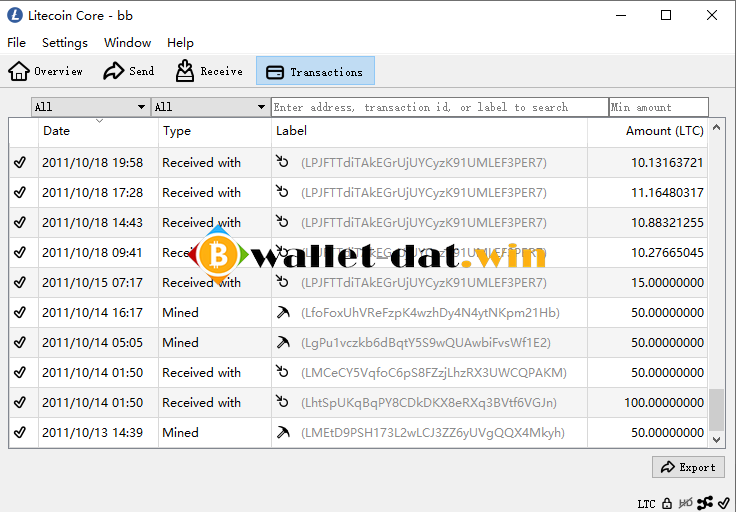The height and width of the screenshot is (512, 736).
Task: Click the confirmed checkmark for 2011/10/14 05:05
Action: pyautogui.click(x=20, y=343)
